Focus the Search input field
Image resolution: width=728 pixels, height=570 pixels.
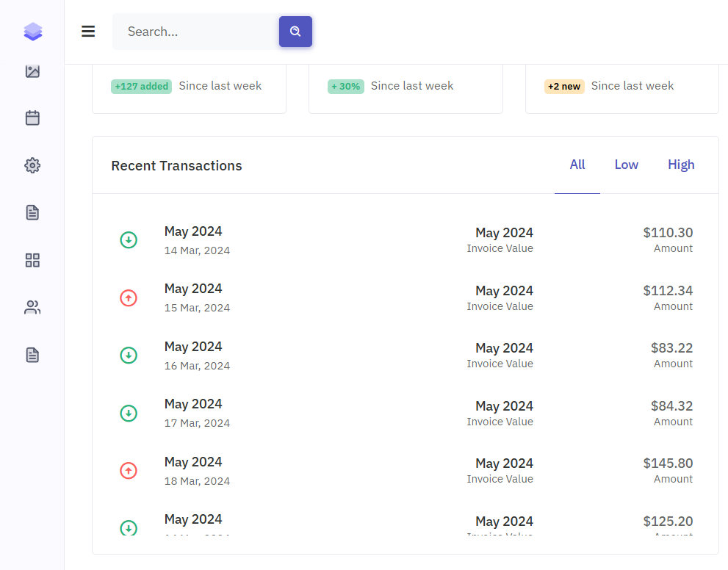[195, 32]
